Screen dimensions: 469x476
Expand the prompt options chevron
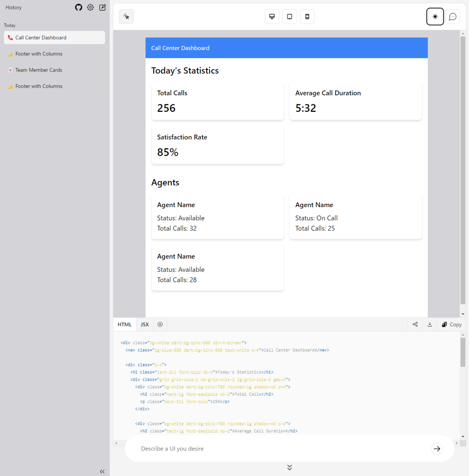coord(289,467)
